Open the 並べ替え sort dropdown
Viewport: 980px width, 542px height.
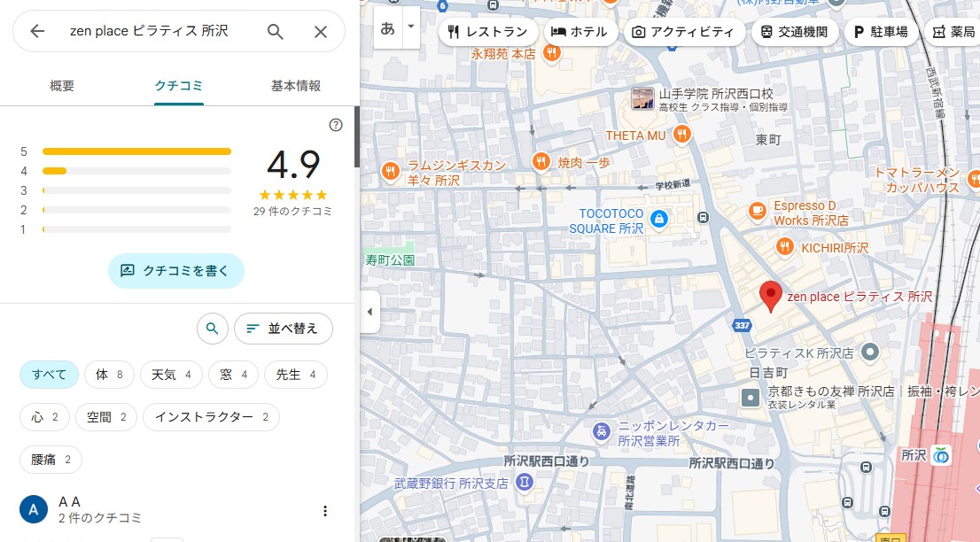pyautogui.click(x=283, y=329)
